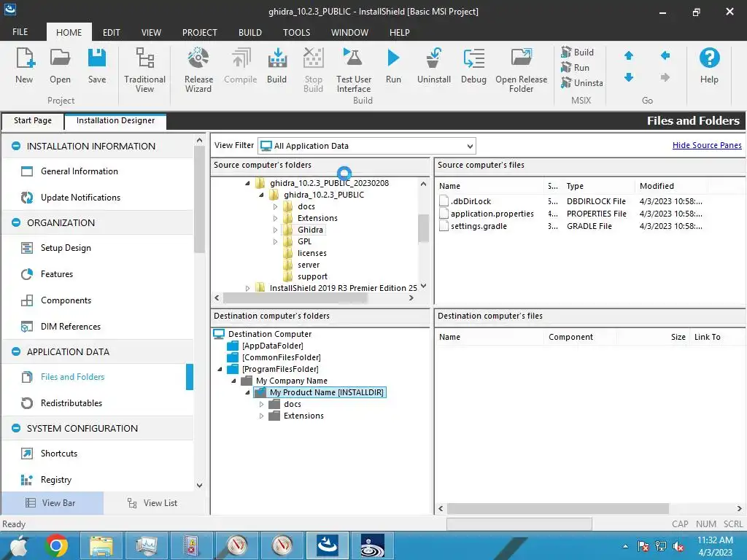Screen dimensions: 747x560
Task: Collapse My Company Name node
Action: coord(233,381)
